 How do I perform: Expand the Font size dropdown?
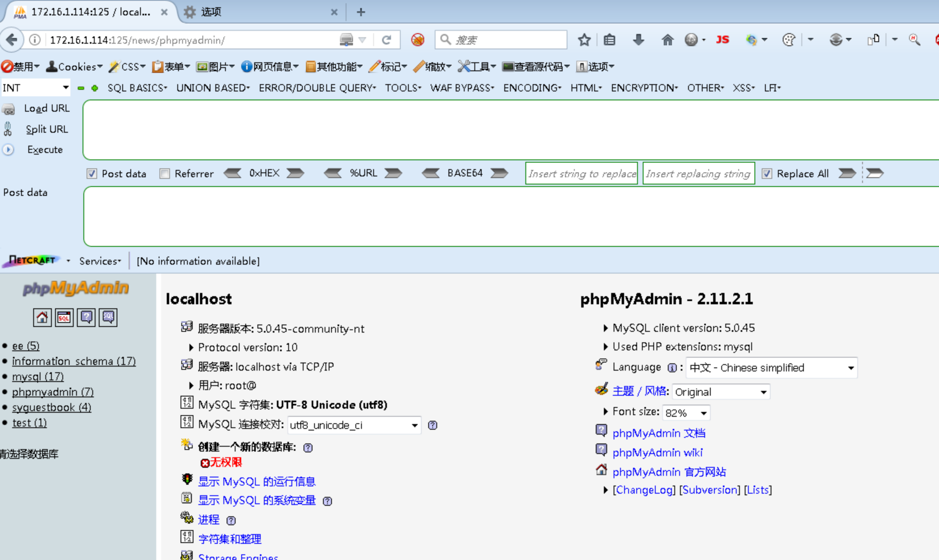click(x=686, y=413)
